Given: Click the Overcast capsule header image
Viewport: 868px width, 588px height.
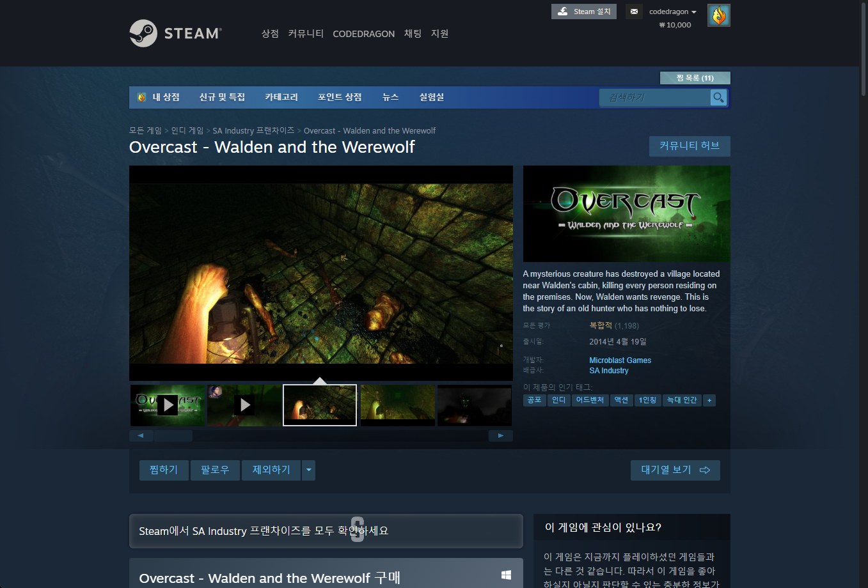Looking at the screenshot, I should click(x=627, y=214).
